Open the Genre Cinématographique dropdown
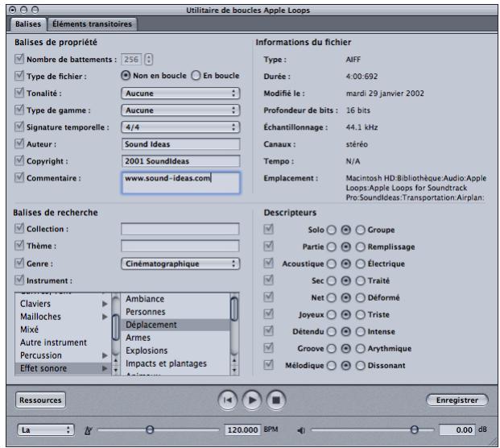 tap(180, 263)
